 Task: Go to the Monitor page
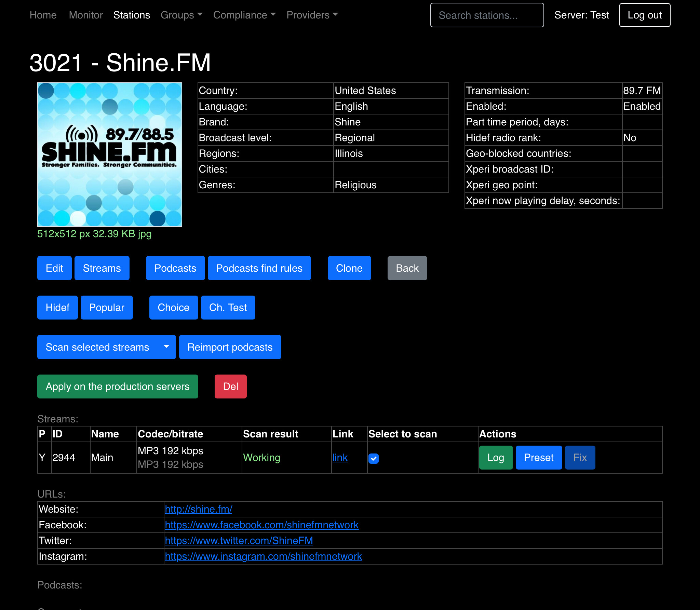(x=86, y=15)
